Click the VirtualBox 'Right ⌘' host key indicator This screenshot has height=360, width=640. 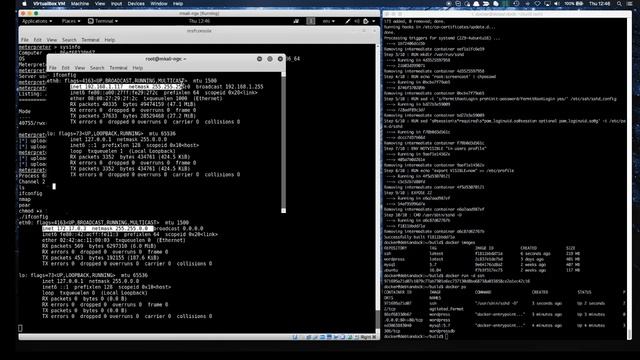[x=368, y=337]
